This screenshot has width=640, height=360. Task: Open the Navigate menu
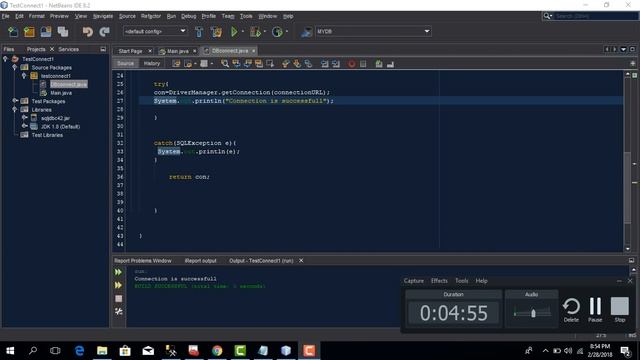coord(103,16)
